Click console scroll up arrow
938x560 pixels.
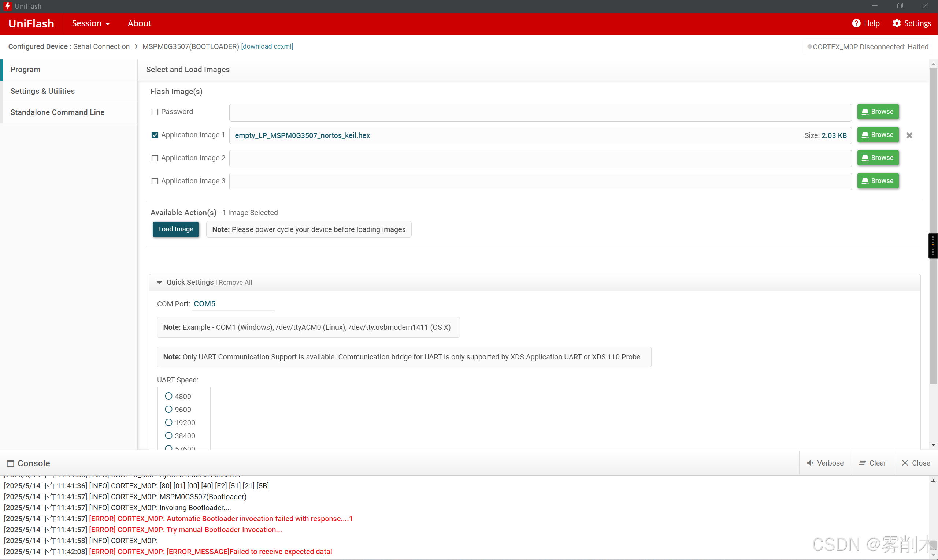tap(933, 481)
